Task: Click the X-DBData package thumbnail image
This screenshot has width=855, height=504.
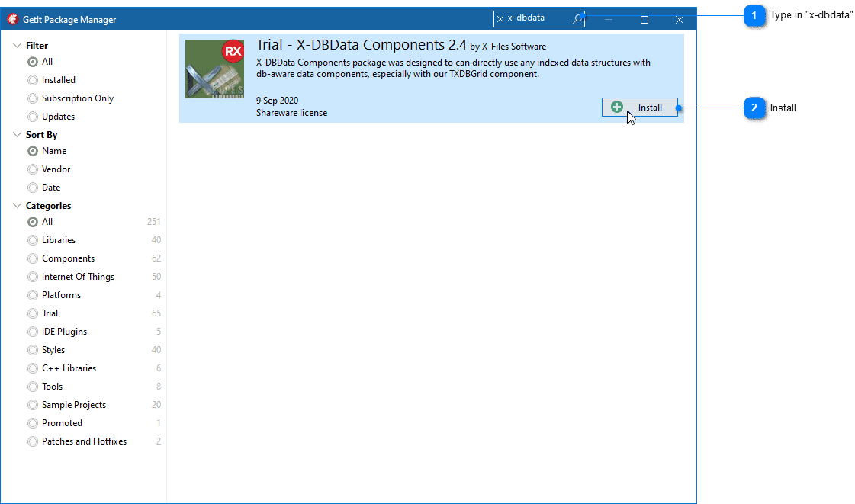Action: [x=214, y=69]
